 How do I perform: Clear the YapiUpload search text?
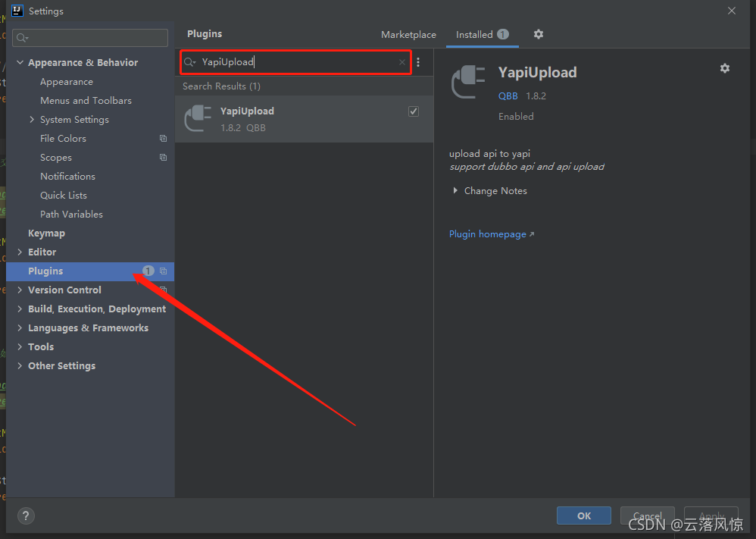[402, 62]
